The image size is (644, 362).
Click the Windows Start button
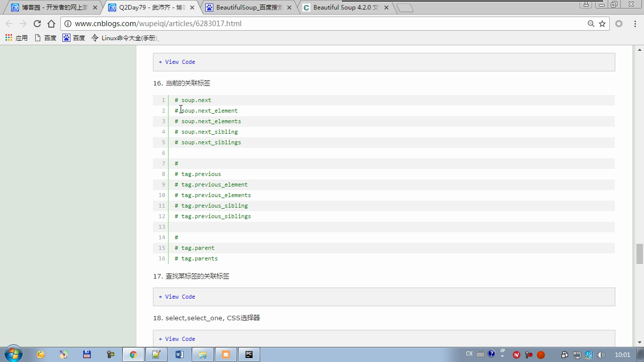(13, 354)
